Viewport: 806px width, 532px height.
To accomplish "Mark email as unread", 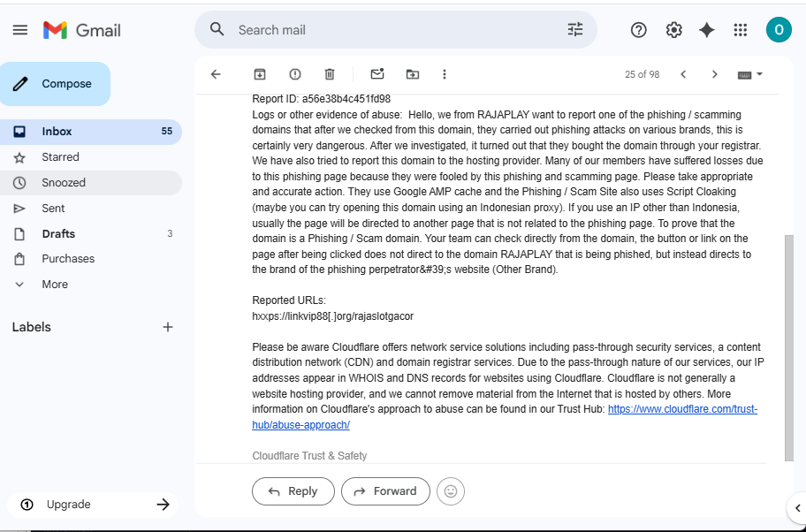I will (x=377, y=74).
